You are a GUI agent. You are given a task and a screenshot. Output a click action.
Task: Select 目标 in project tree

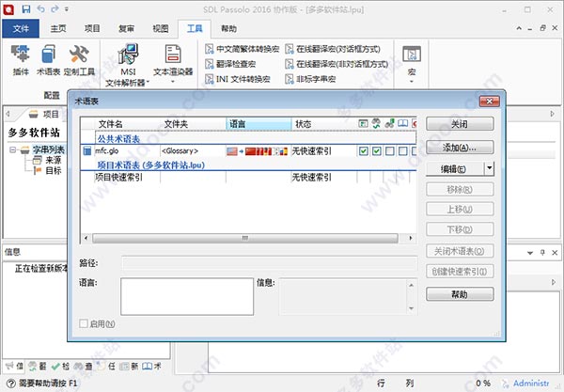[x=54, y=170]
